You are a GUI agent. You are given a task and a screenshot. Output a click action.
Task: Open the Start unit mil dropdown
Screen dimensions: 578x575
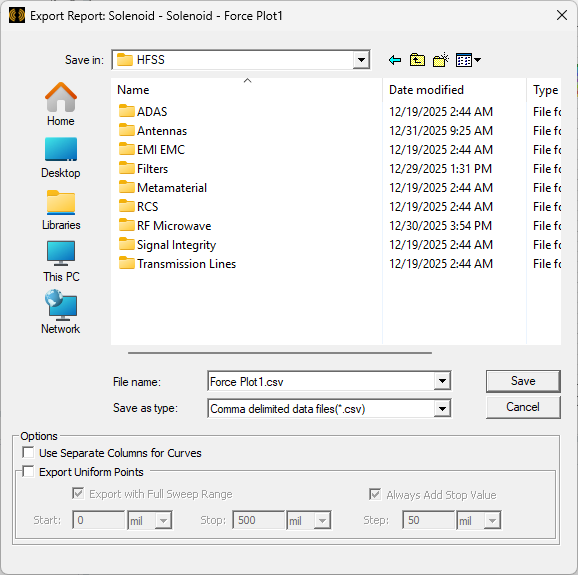coord(163,520)
